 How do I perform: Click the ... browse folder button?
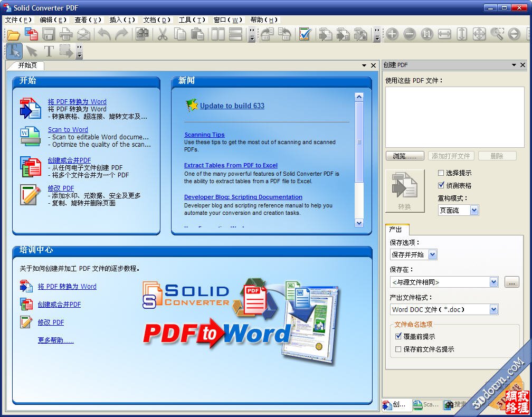pyautogui.click(x=511, y=282)
